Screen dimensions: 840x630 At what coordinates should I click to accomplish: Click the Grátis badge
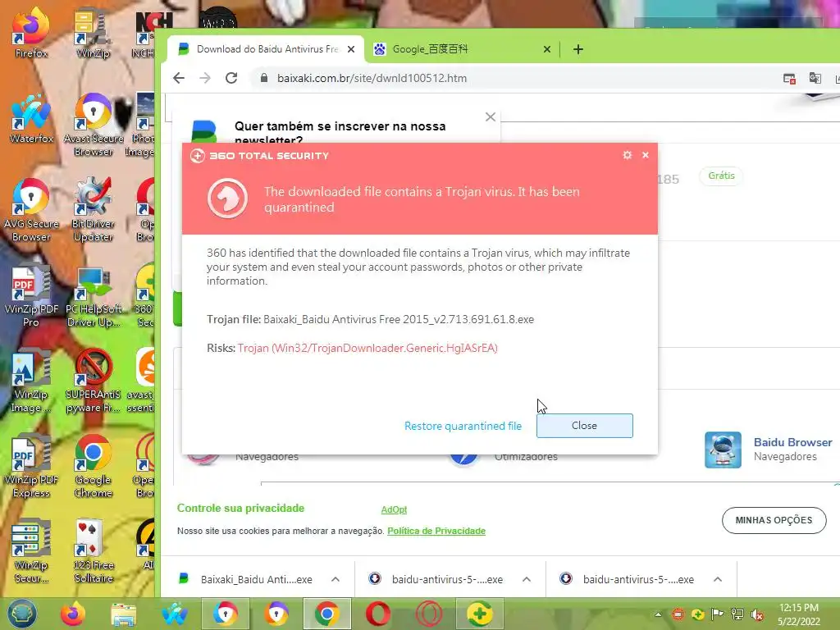click(x=721, y=176)
